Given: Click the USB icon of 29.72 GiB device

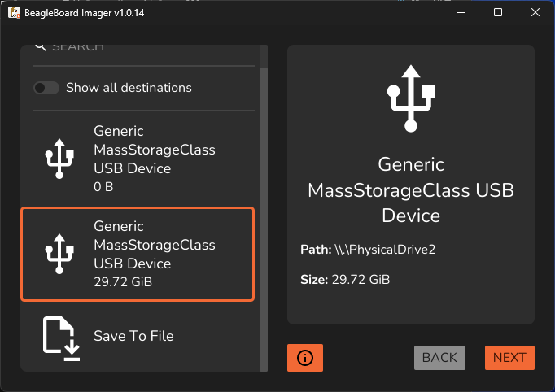Looking at the screenshot, I should (x=59, y=254).
